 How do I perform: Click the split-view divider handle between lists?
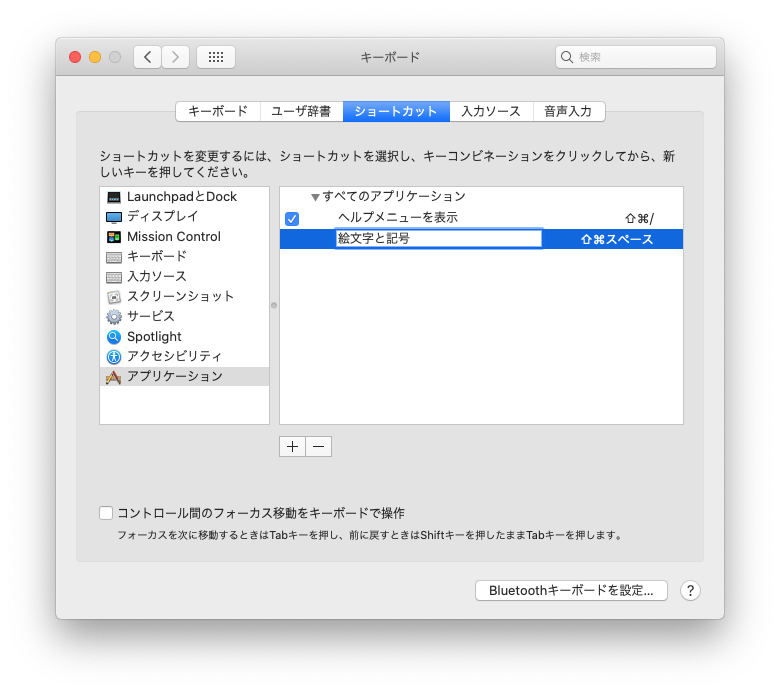(x=274, y=305)
